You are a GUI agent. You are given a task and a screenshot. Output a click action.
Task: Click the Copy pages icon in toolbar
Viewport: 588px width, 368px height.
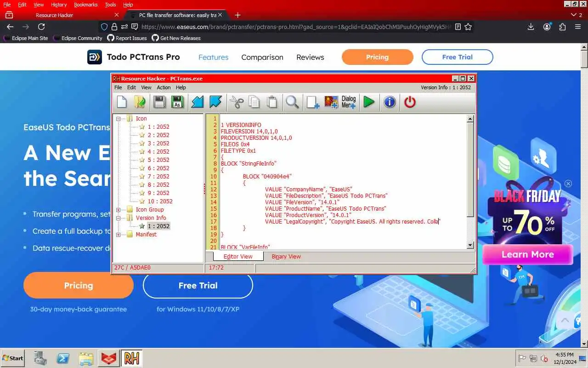click(254, 102)
